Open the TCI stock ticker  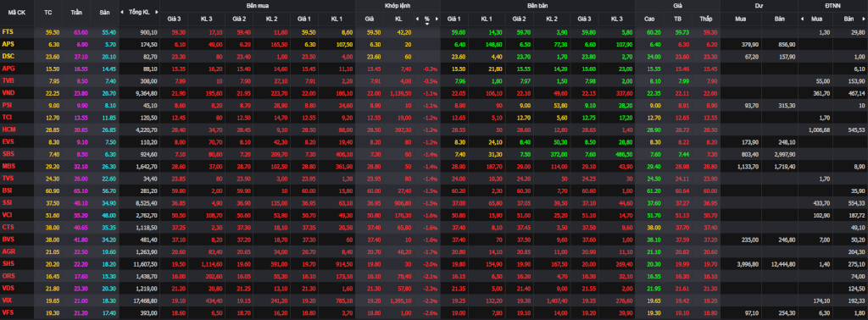7,117
